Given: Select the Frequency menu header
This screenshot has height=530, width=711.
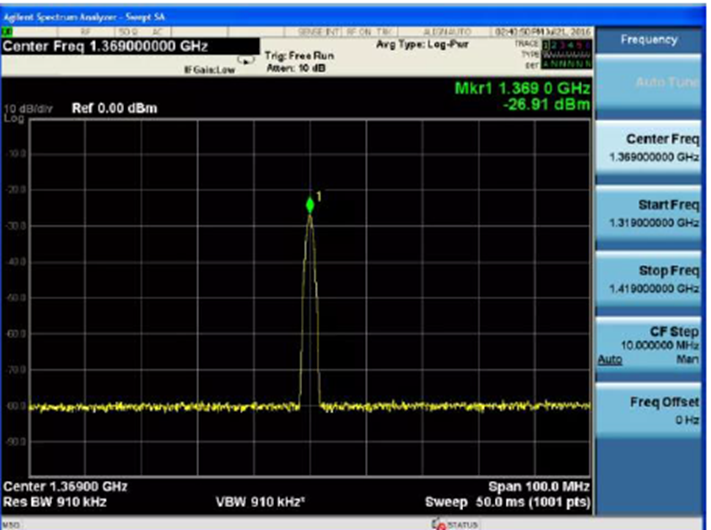Looking at the screenshot, I should 652,40.
